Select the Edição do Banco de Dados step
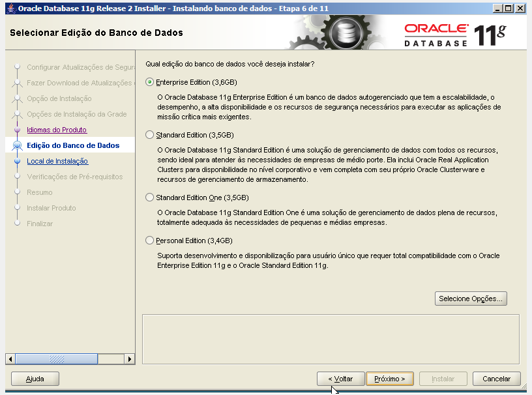The image size is (532, 395). pos(73,145)
